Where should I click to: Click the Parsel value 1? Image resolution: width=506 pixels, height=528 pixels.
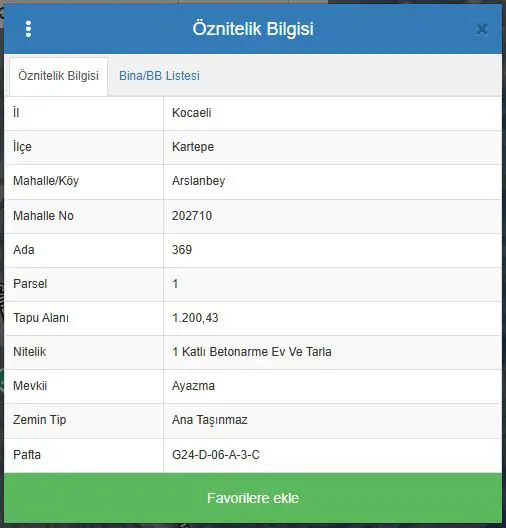175,284
